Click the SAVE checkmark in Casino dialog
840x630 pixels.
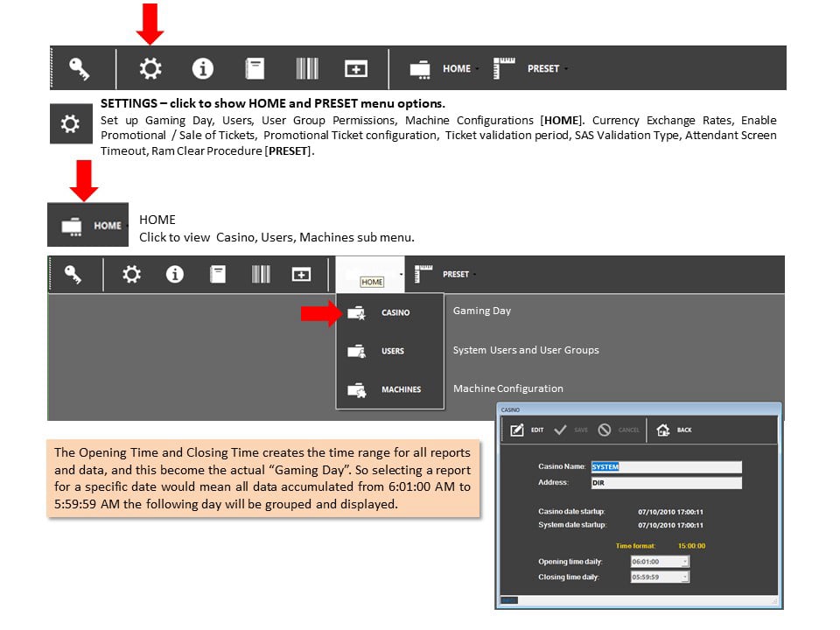560,430
